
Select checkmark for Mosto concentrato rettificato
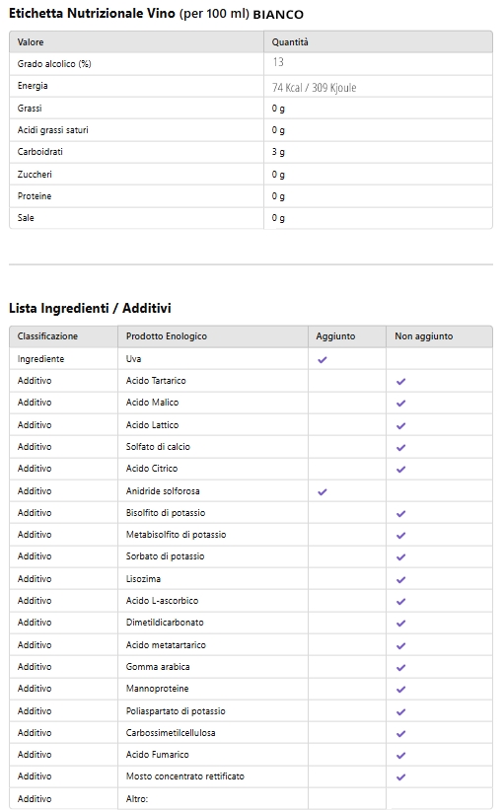click(401, 777)
